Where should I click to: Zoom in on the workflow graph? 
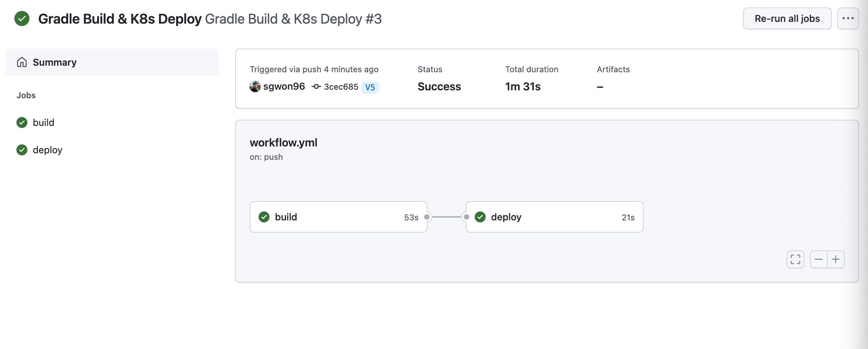click(x=836, y=259)
